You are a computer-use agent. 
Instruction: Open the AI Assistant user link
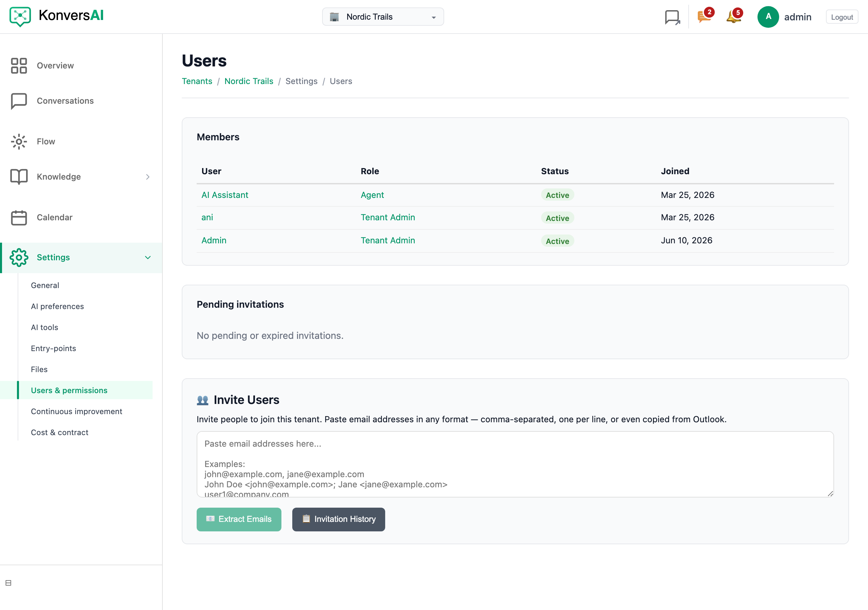tap(225, 195)
